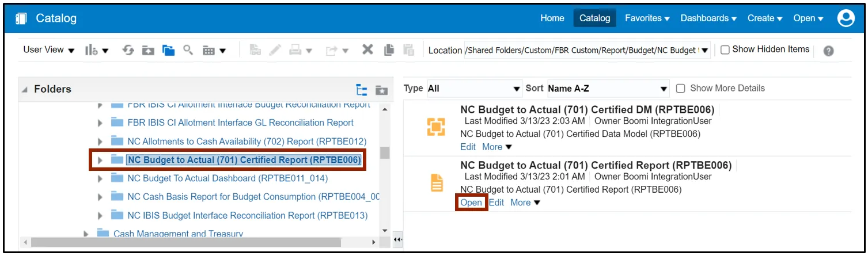868x256 pixels.
Task: Click folder tree scroll-down arrow
Action: 385,230
